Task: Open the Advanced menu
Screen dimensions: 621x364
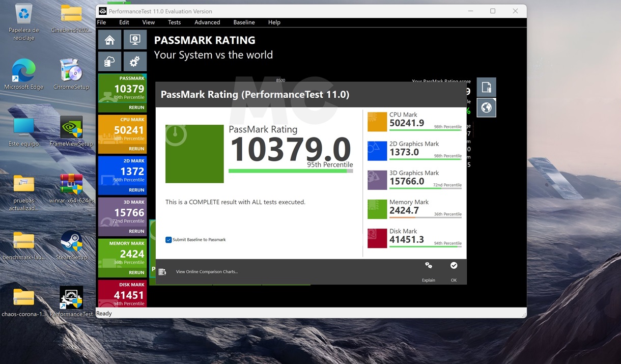Action: pos(207,22)
